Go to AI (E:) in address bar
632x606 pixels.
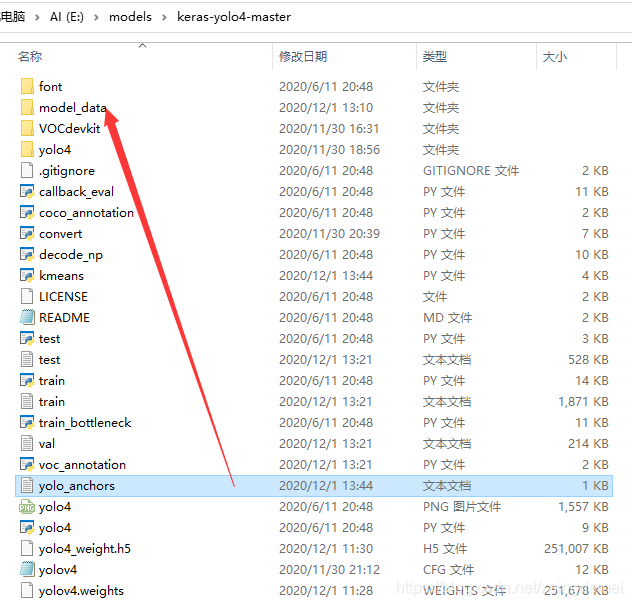tap(67, 17)
